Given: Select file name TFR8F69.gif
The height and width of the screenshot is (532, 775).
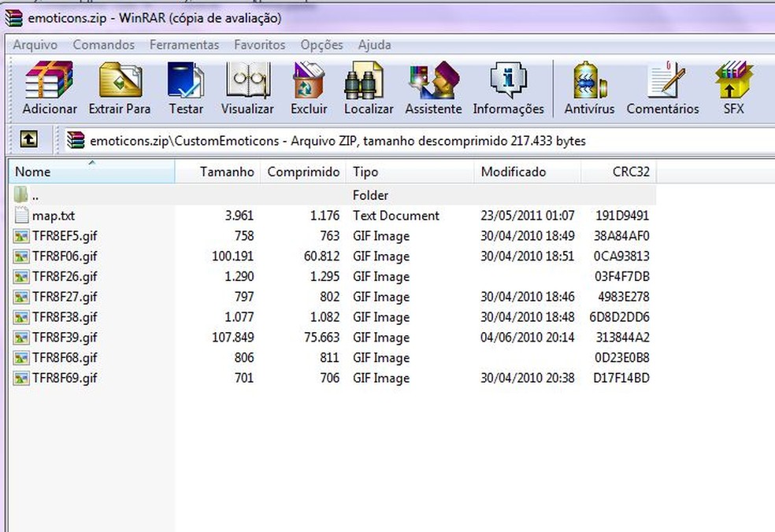Looking at the screenshot, I should click(65, 378).
